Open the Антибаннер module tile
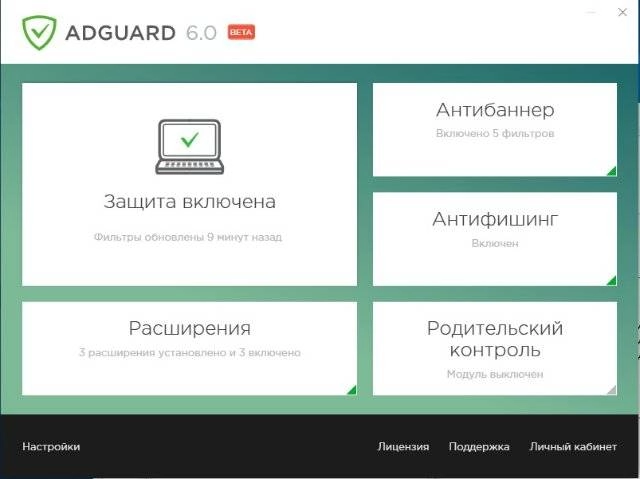Image resolution: width=640 pixels, height=479 pixels. click(x=495, y=130)
